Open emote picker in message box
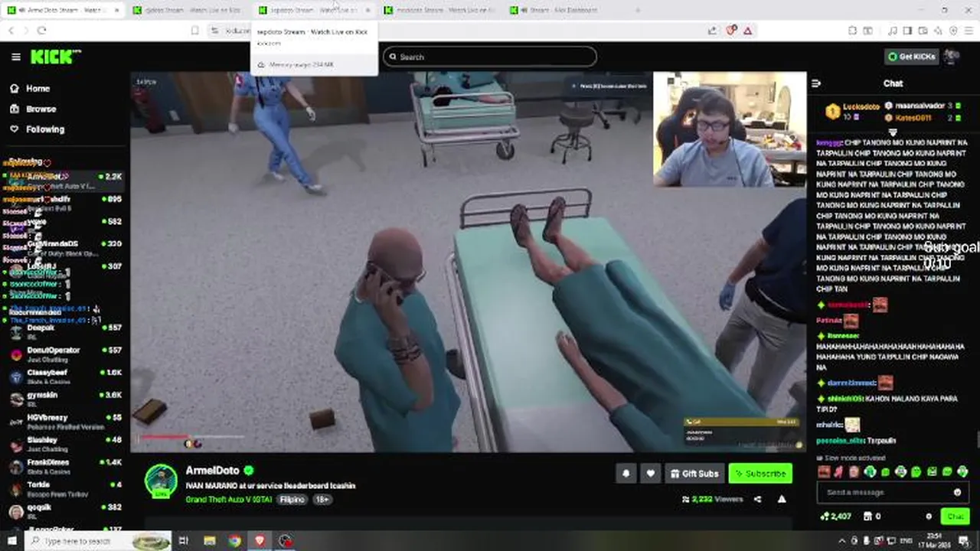 (x=957, y=492)
